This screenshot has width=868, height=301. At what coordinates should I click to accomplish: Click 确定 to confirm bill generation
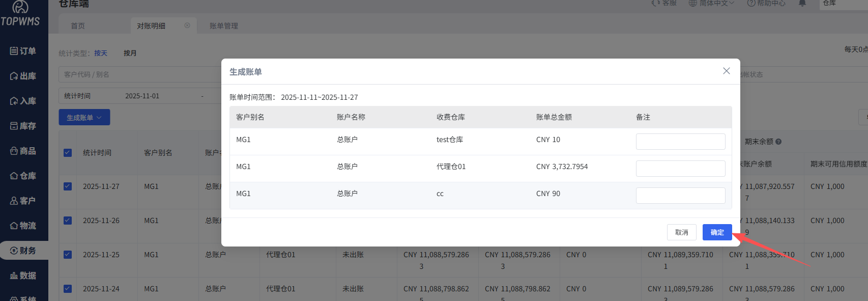click(x=717, y=232)
